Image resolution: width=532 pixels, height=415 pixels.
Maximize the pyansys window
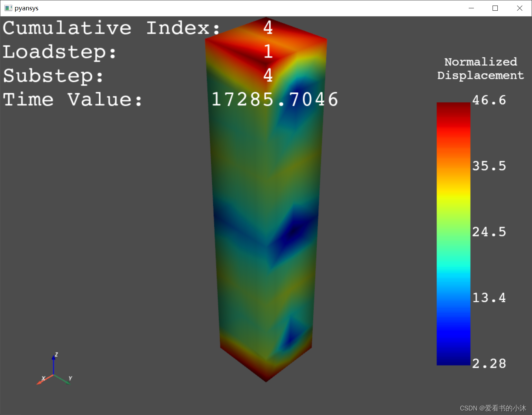495,8
